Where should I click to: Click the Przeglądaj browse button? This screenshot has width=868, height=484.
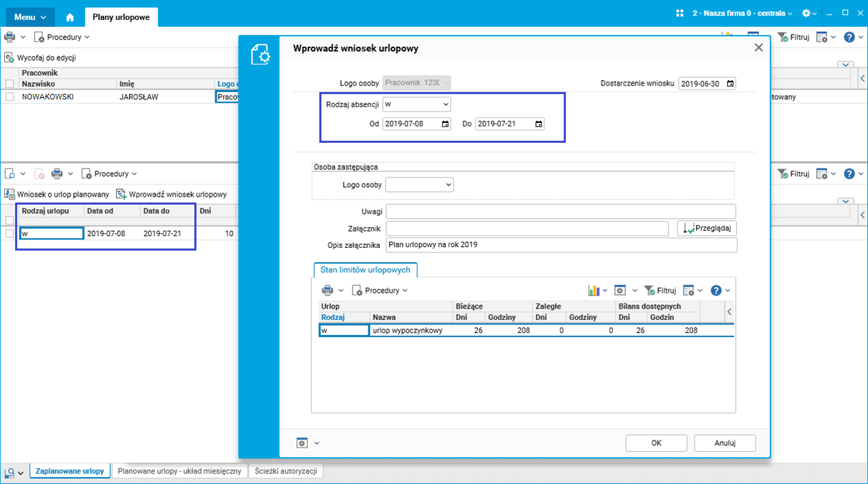tap(707, 229)
